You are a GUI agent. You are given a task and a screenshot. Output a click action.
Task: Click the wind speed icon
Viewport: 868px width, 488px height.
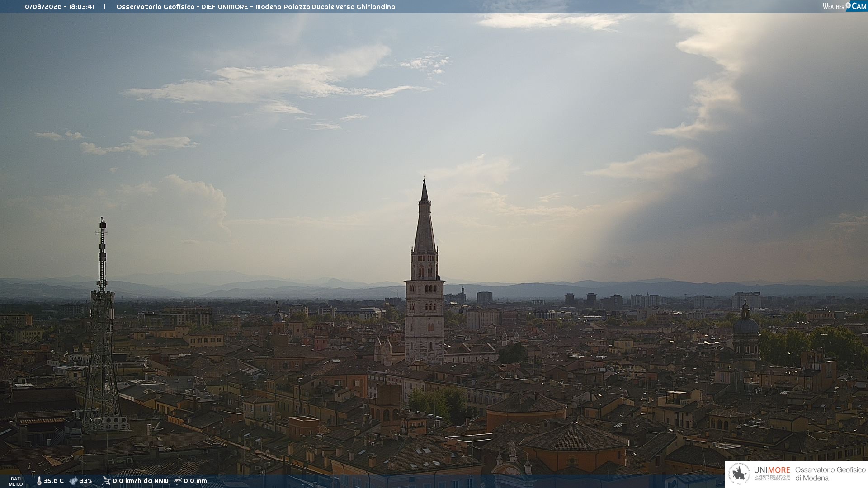coord(106,481)
